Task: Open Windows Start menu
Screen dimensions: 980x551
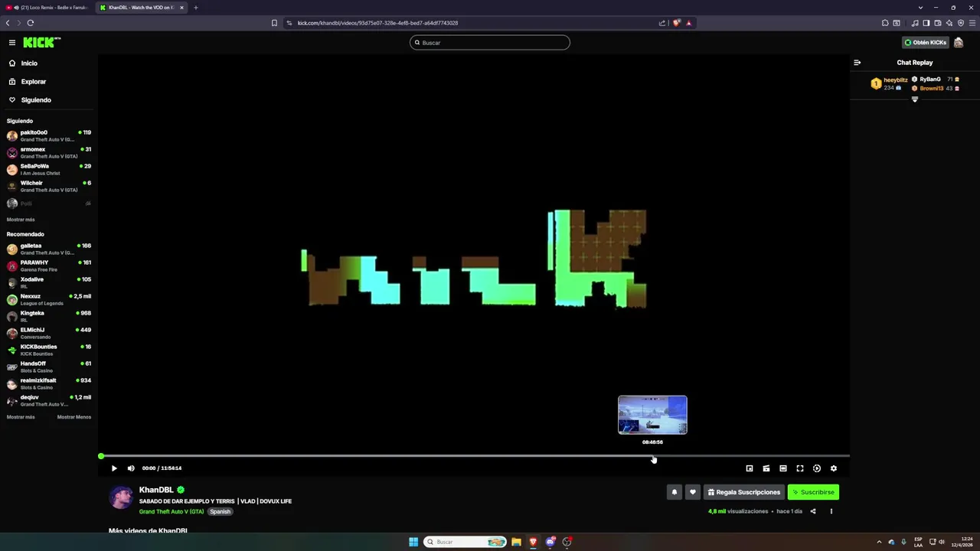Action: 413,542
